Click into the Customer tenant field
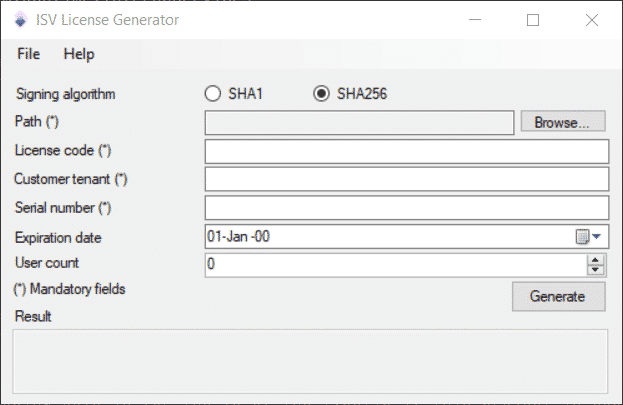The height and width of the screenshot is (405, 623). click(x=407, y=179)
